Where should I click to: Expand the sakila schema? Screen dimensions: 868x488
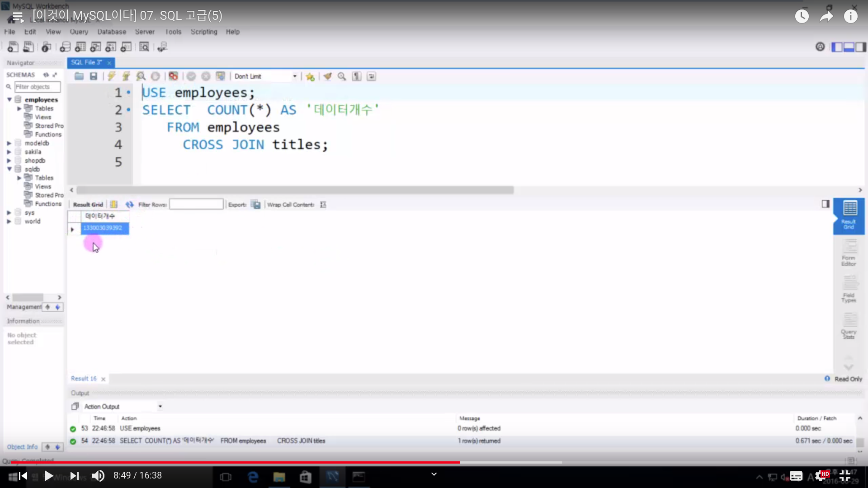tap(9, 152)
